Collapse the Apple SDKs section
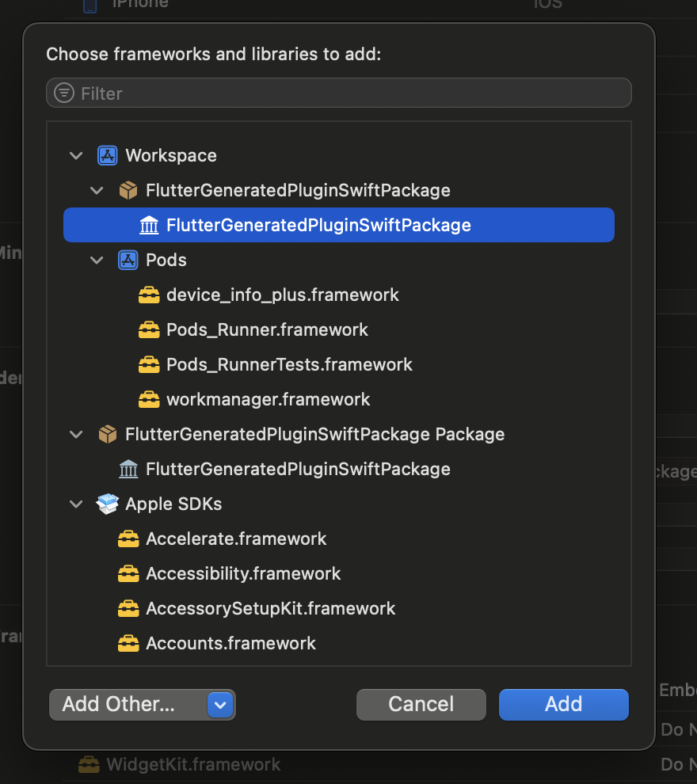This screenshot has width=697, height=784. [75, 503]
